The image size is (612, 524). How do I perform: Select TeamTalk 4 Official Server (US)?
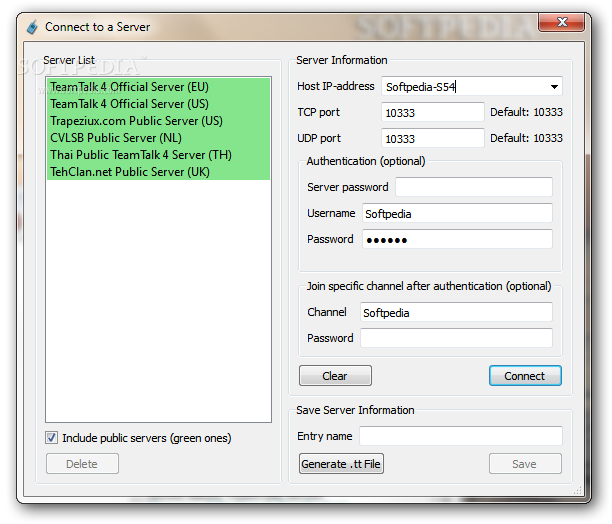point(158,104)
